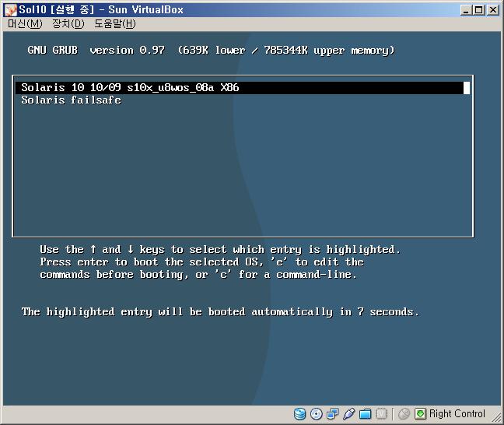Click the automatic boot countdown message
The image size is (504, 425).
[x=221, y=312]
